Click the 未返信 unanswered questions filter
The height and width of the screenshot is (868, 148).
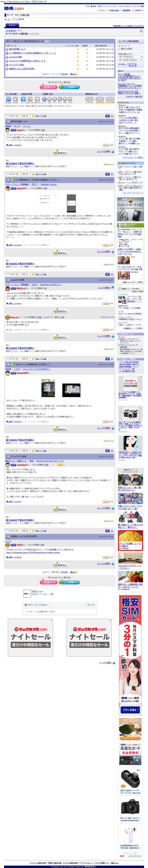[89, 99]
